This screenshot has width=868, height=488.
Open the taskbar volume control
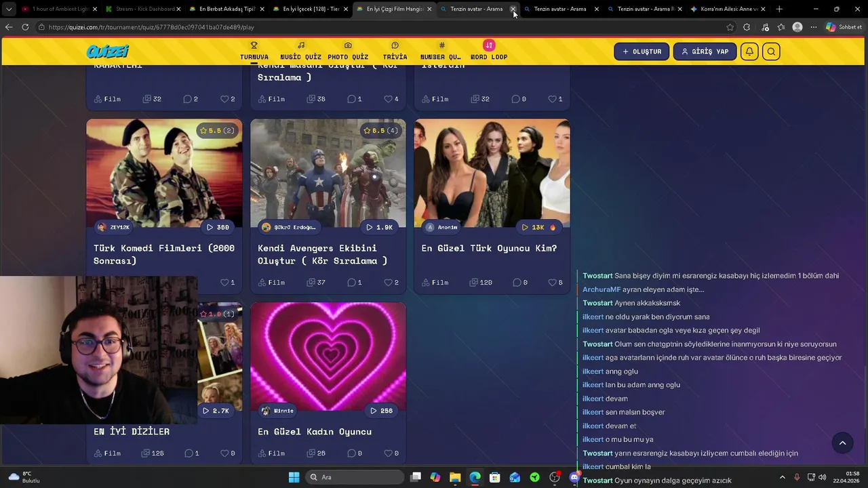823,477
